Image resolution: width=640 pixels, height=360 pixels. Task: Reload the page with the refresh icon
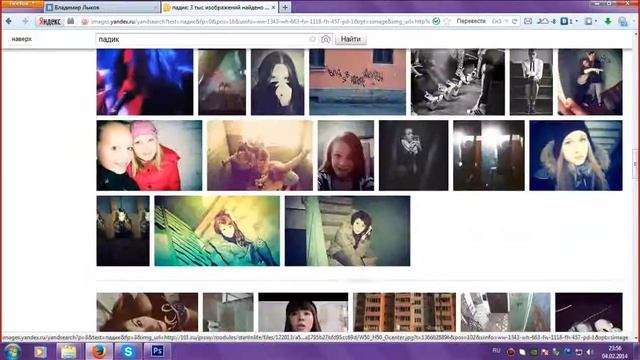pyautogui.click(x=515, y=21)
